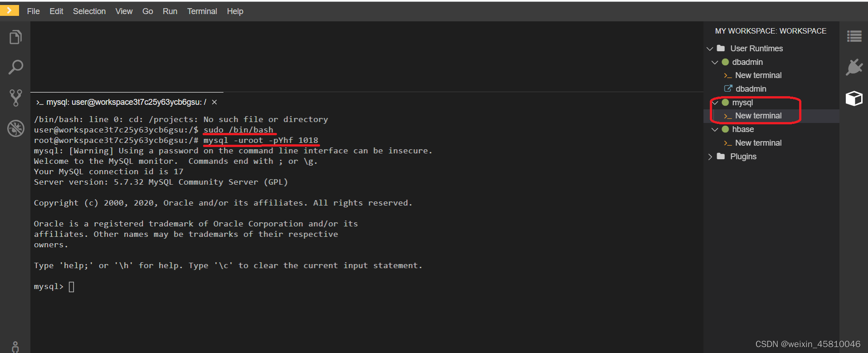
Task: Click the Plugins folder icon
Action: [x=721, y=156]
